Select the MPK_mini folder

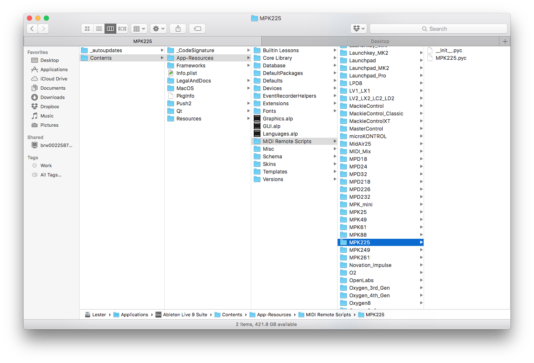click(381, 204)
